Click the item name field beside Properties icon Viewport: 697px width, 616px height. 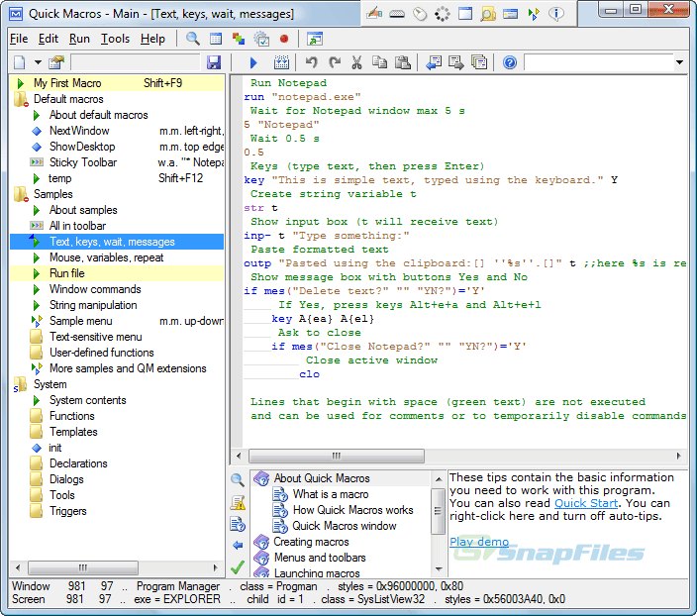135,62
